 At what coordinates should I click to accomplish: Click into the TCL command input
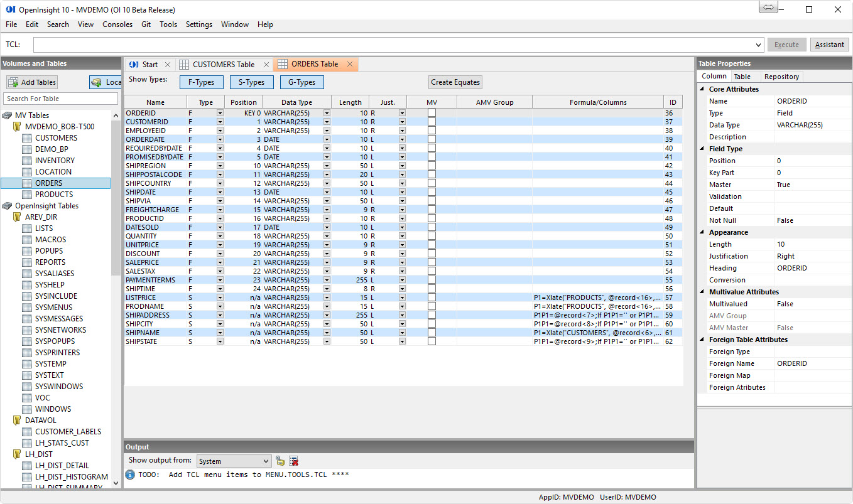[394, 45]
